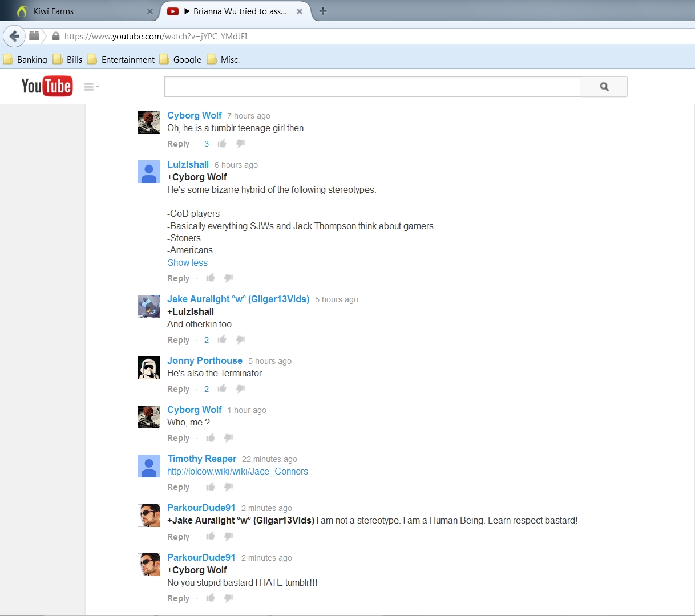Dislike 'He's also the Terminator' comment
This screenshot has height=616, width=695.
coord(240,389)
